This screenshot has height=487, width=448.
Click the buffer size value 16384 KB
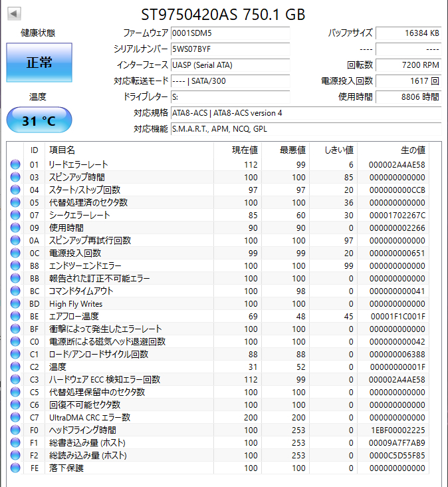tap(408, 33)
